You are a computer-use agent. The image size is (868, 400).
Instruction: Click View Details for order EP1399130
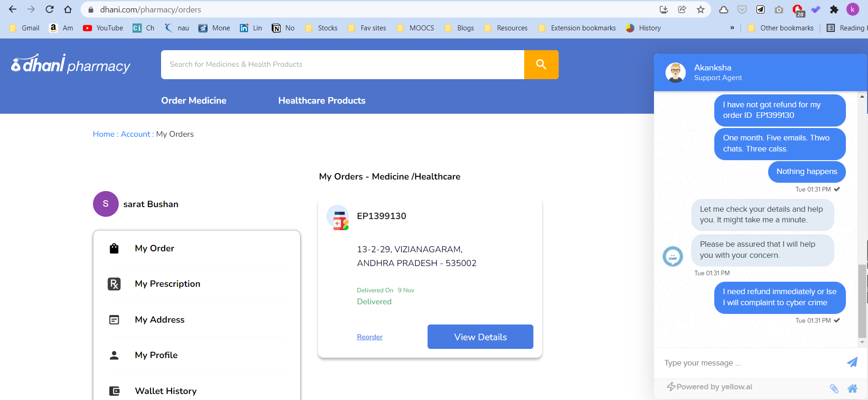click(480, 337)
